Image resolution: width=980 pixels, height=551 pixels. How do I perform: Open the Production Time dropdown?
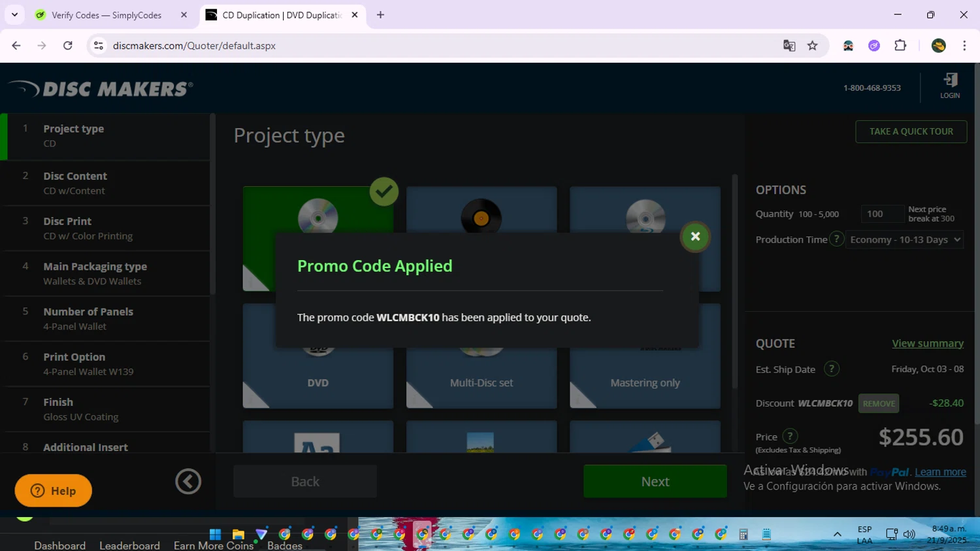click(905, 240)
